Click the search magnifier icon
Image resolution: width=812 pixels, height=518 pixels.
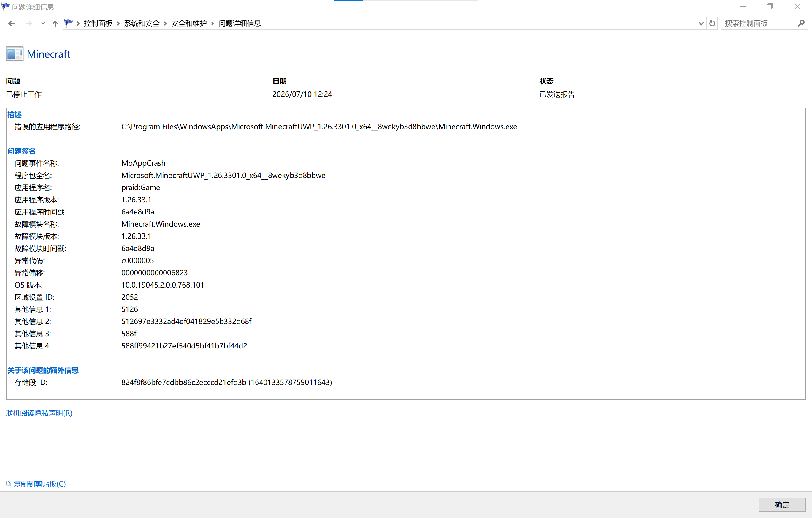pos(801,23)
